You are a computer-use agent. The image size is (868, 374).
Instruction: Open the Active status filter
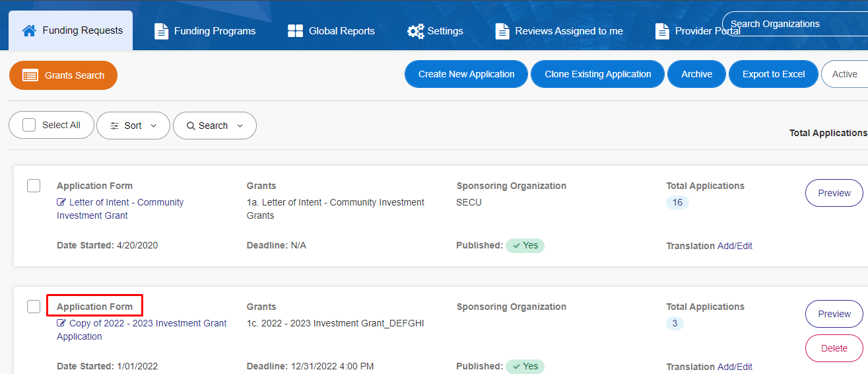point(844,74)
